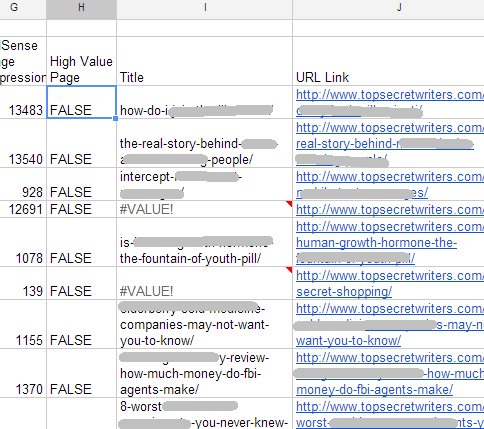Select column H header
The width and height of the screenshot is (484, 429).
point(81,9)
